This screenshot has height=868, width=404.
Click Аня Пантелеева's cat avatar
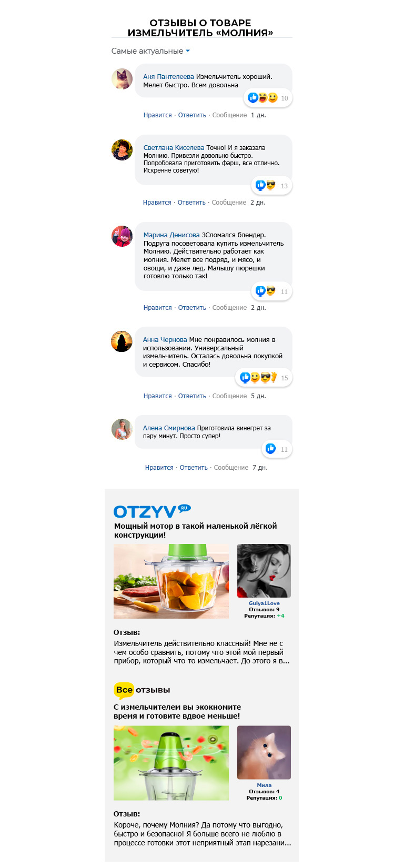tap(122, 79)
